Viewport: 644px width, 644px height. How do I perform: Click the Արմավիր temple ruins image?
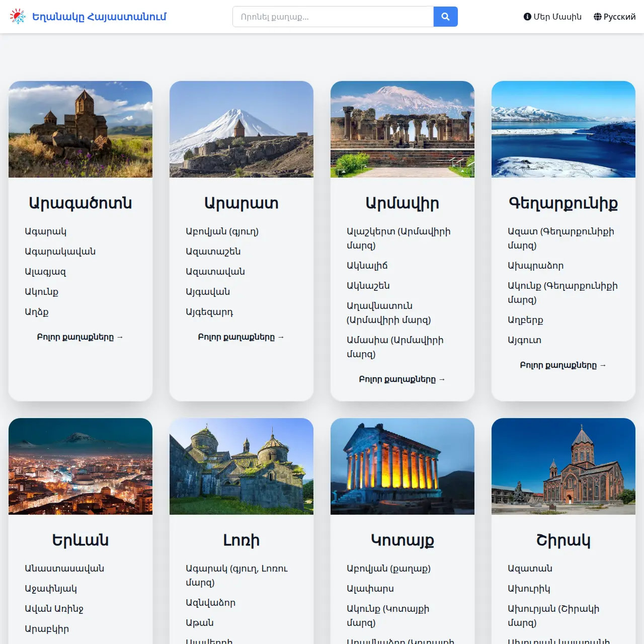pos(403,129)
